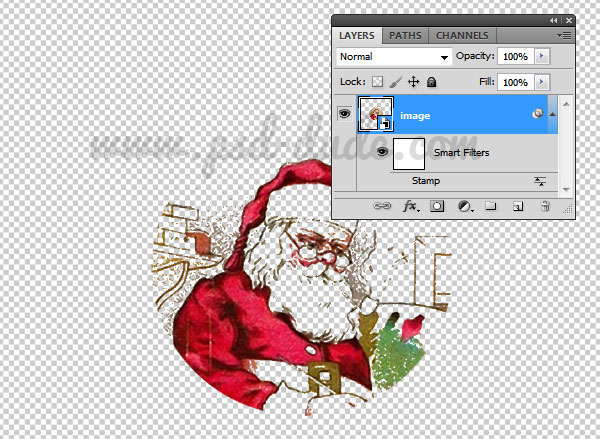Click the layers list scroll down arrow
600x439 pixels.
point(566,189)
